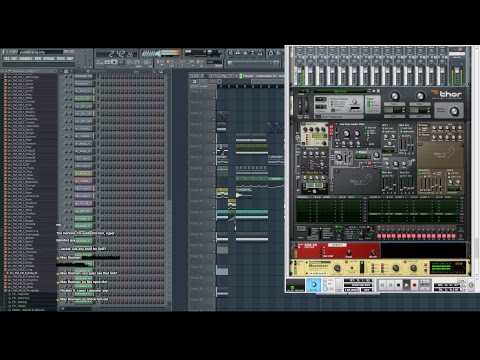Open the playlist options menu arrow

coord(193,76)
